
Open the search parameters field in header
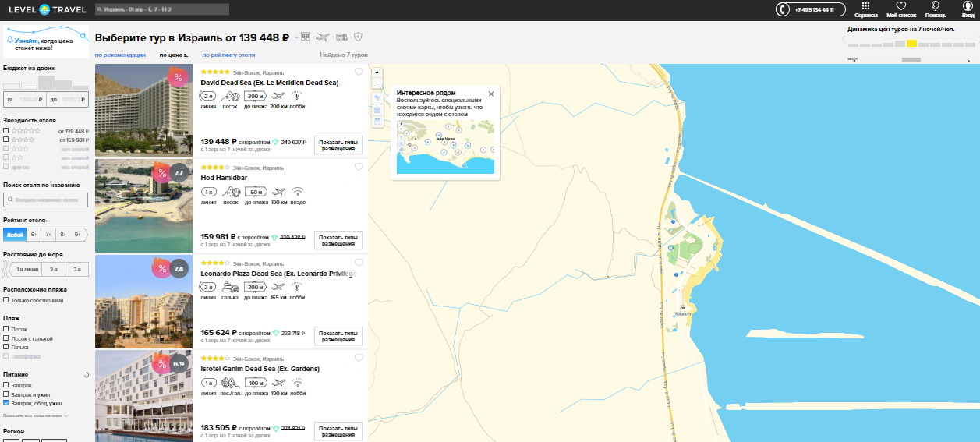coord(161,9)
